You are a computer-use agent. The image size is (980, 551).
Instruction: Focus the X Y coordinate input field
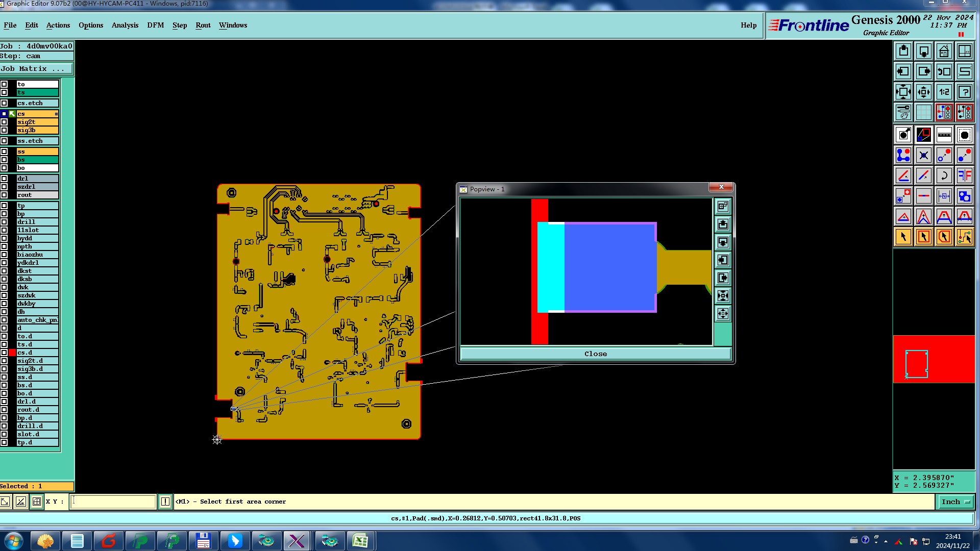113,502
